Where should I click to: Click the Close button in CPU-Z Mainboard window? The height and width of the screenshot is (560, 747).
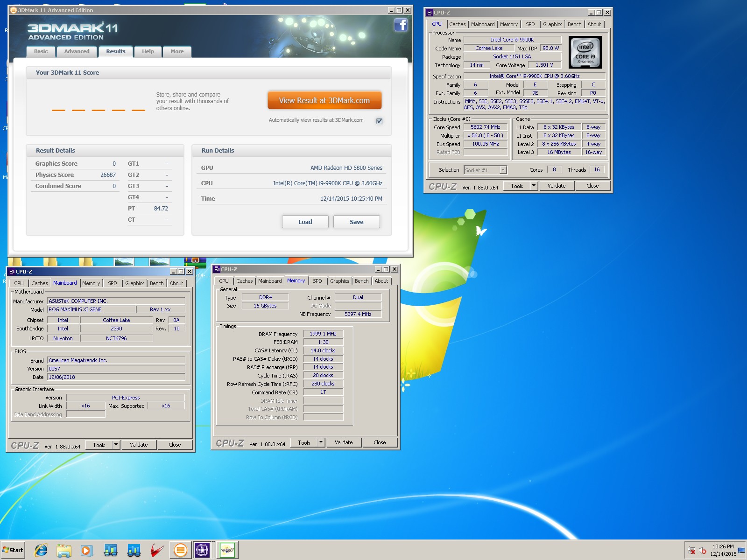[175, 445]
